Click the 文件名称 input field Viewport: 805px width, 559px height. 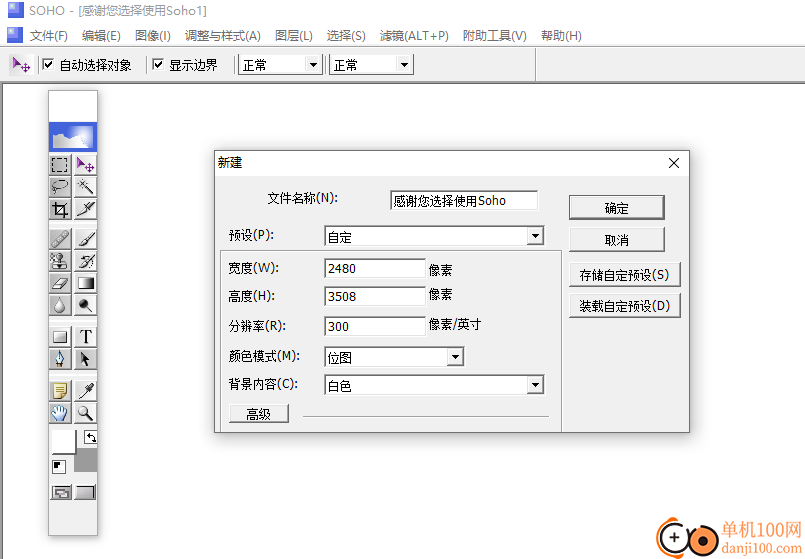tap(464, 200)
